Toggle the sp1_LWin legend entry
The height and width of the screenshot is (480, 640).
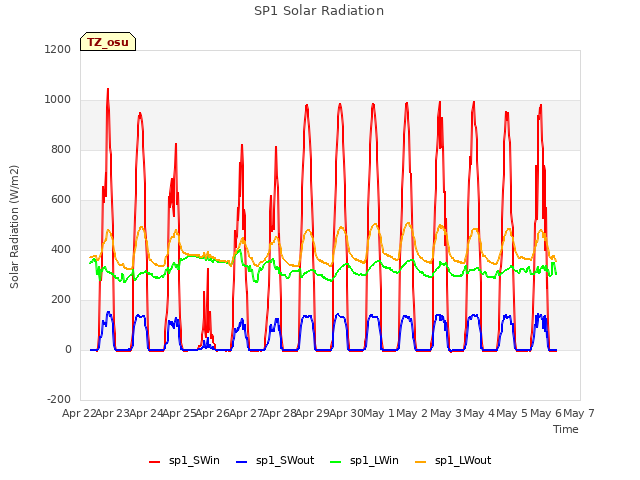point(364,461)
